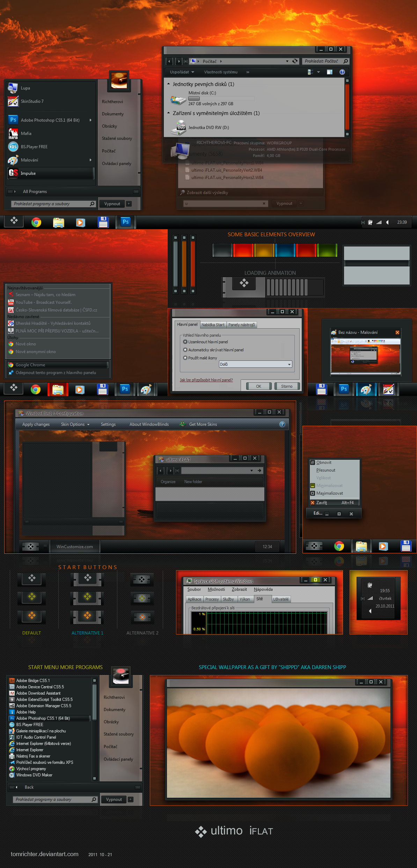
Task: Close the Bez názvu - Malování thumbnail preview
Action: [397, 332]
